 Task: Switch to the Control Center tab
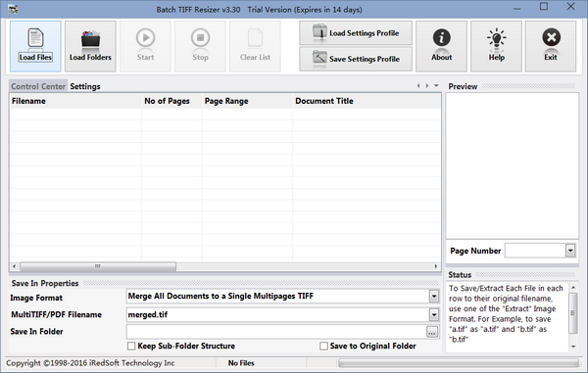[38, 86]
